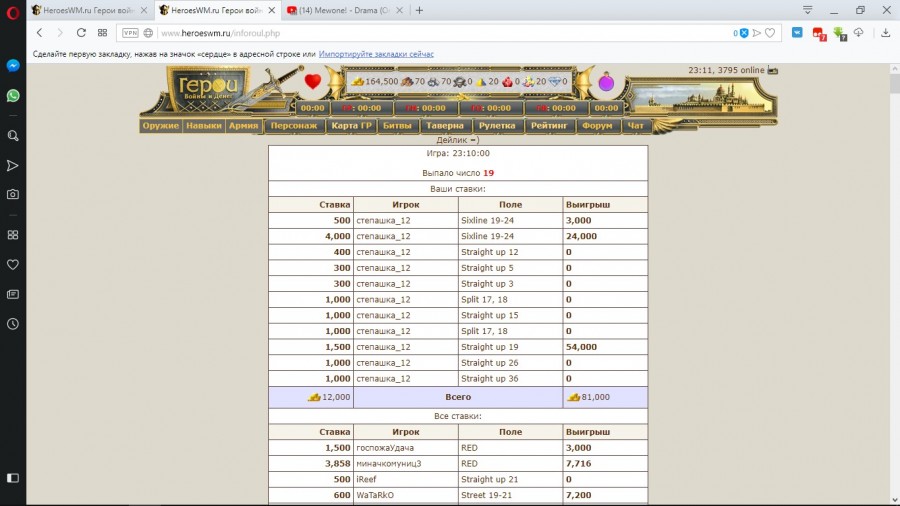Click the Форум navigation button

coord(597,126)
